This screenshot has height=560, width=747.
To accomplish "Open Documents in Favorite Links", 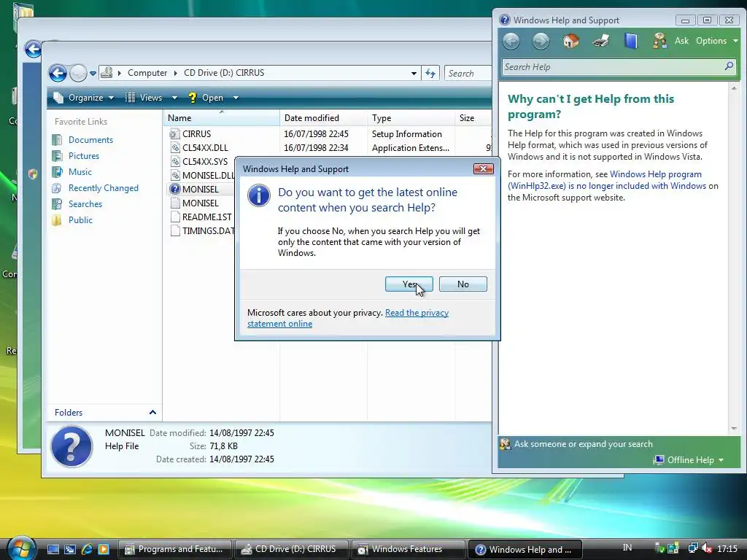I will [x=90, y=140].
